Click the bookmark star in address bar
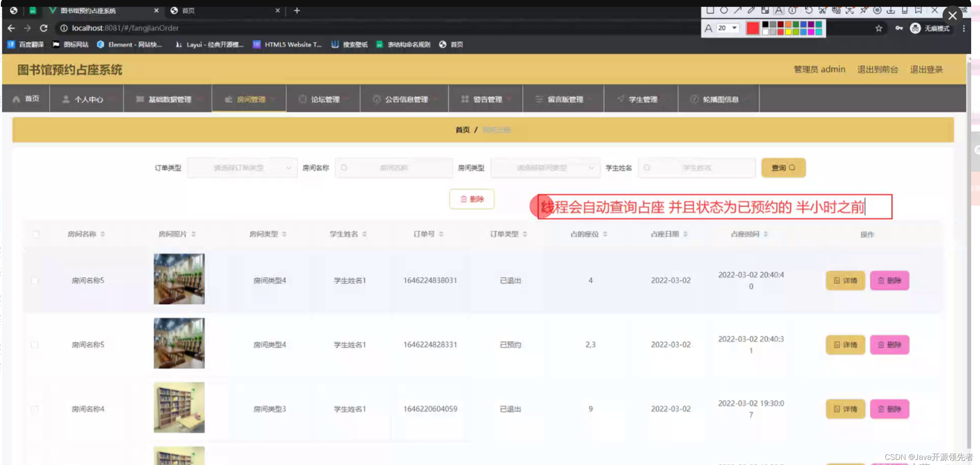Image resolution: width=980 pixels, height=465 pixels. coord(879,29)
